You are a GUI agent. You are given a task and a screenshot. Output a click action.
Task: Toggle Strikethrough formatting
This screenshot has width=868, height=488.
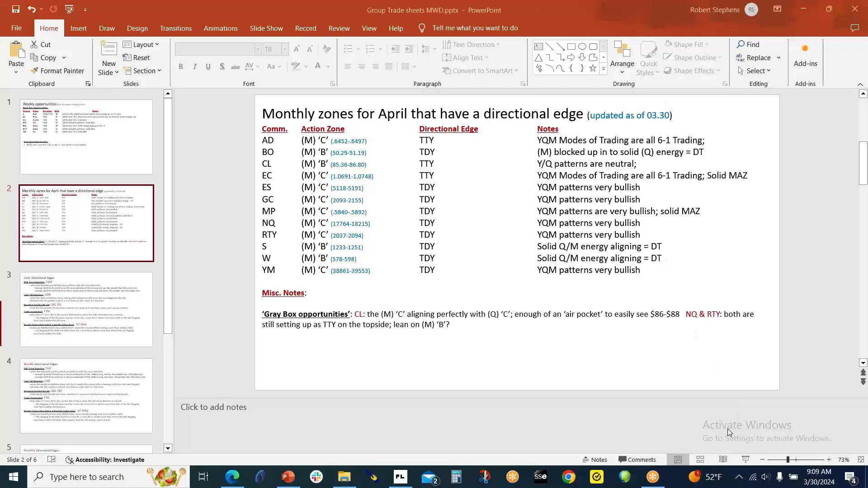click(x=236, y=67)
